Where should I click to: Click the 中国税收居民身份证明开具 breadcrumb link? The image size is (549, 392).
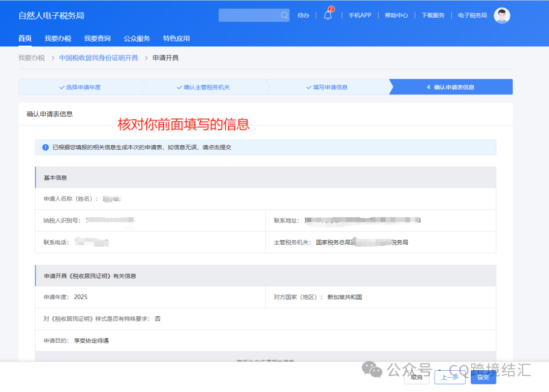click(x=98, y=58)
